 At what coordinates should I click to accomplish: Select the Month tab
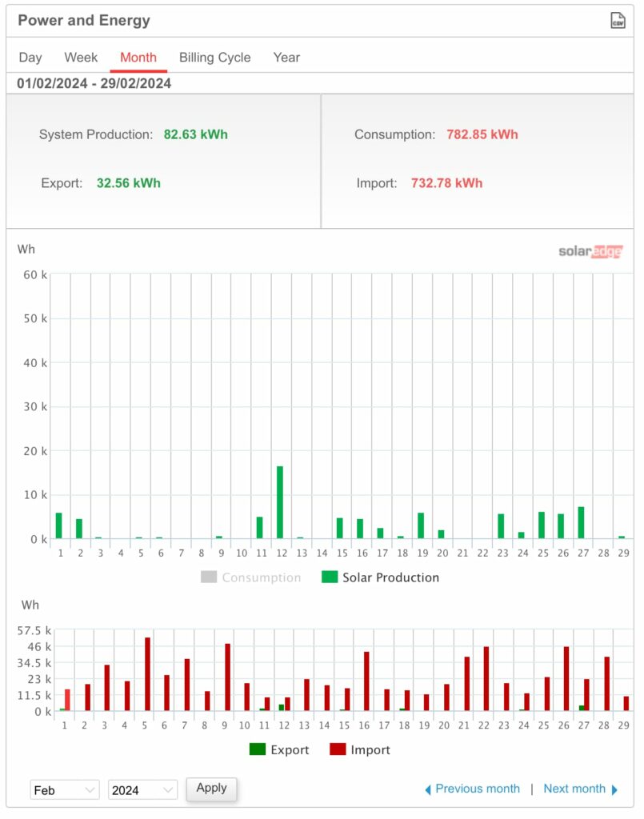[x=138, y=58]
